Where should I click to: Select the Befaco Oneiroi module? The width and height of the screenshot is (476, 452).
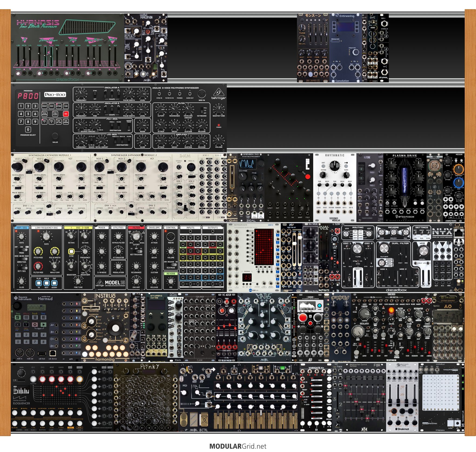(391, 328)
